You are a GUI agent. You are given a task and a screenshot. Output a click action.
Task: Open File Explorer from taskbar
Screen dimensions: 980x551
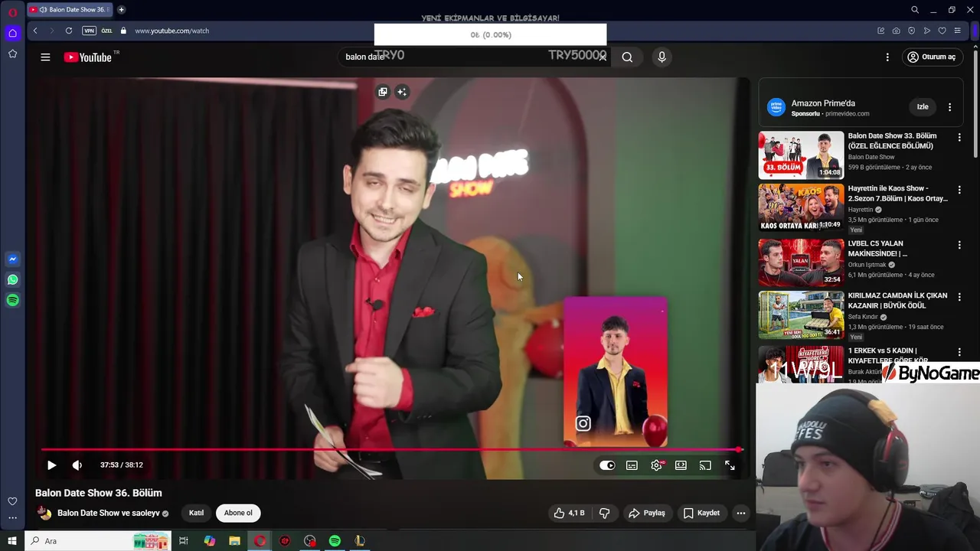[x=234, y=541]
